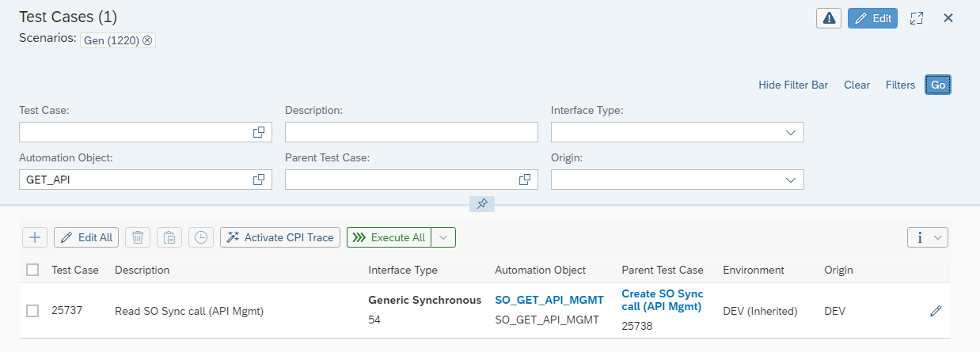Open the Execute All split-button arrow

tap(444, 237)
